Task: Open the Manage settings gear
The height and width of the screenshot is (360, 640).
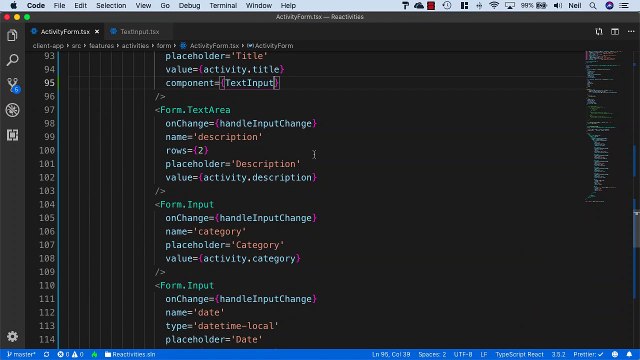Action: (12, 336)
